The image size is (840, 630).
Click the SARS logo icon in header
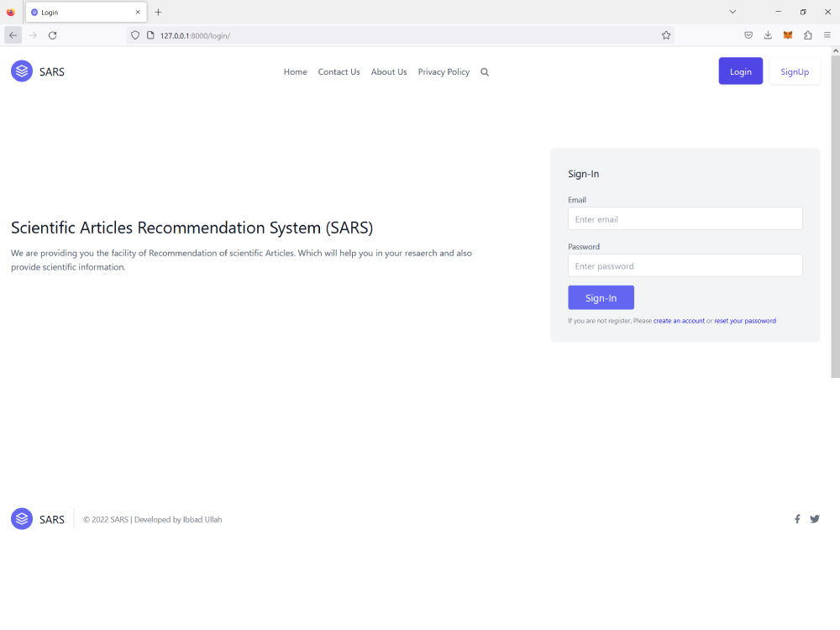(22, 71)
